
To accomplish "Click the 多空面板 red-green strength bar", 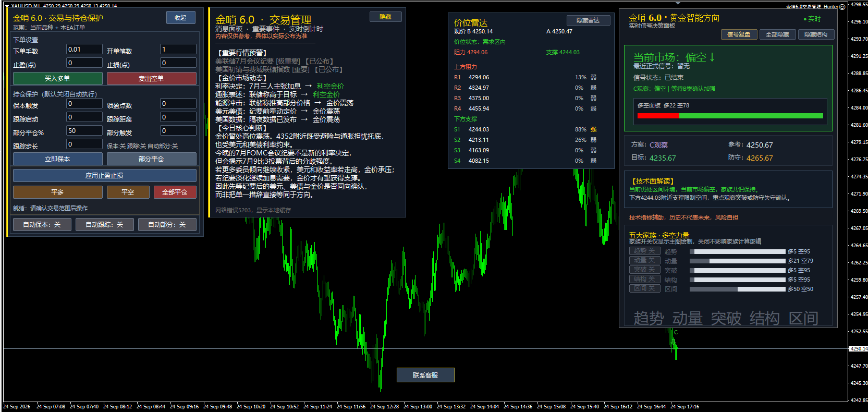I will click(x=730, y=116).
